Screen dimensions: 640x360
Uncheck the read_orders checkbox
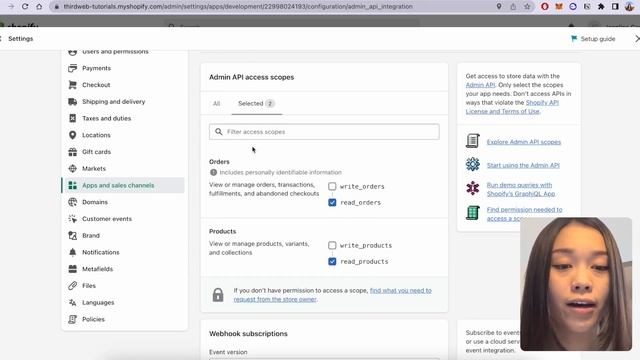point(332,202)
